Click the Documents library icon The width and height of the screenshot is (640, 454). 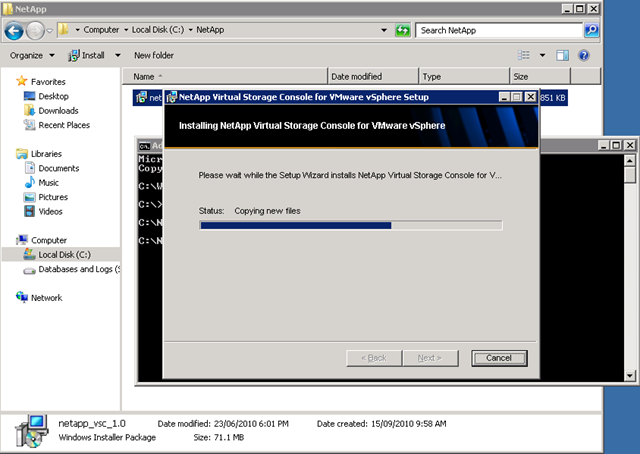click(x=30, y=168)
